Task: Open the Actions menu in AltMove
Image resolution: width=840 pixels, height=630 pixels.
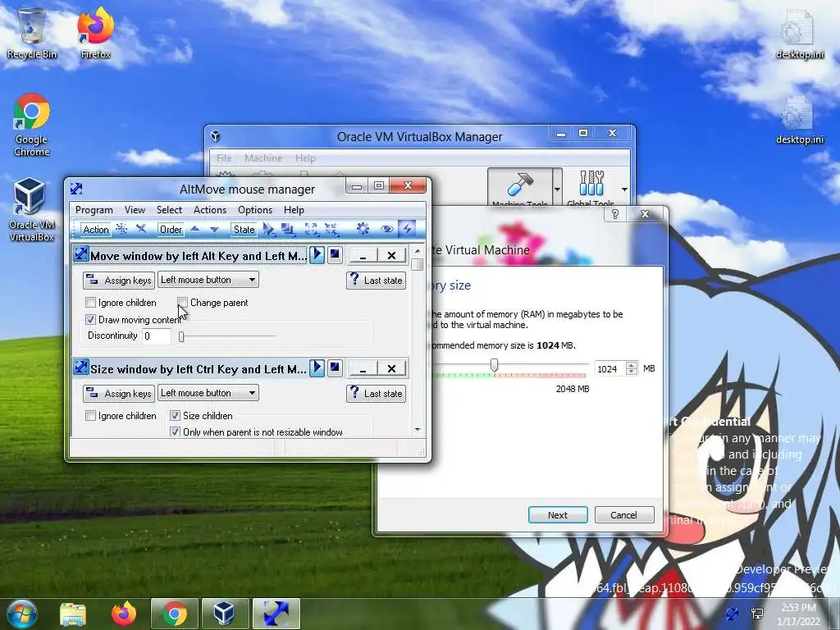Action: pyautogui.click(x=210, y=210)
